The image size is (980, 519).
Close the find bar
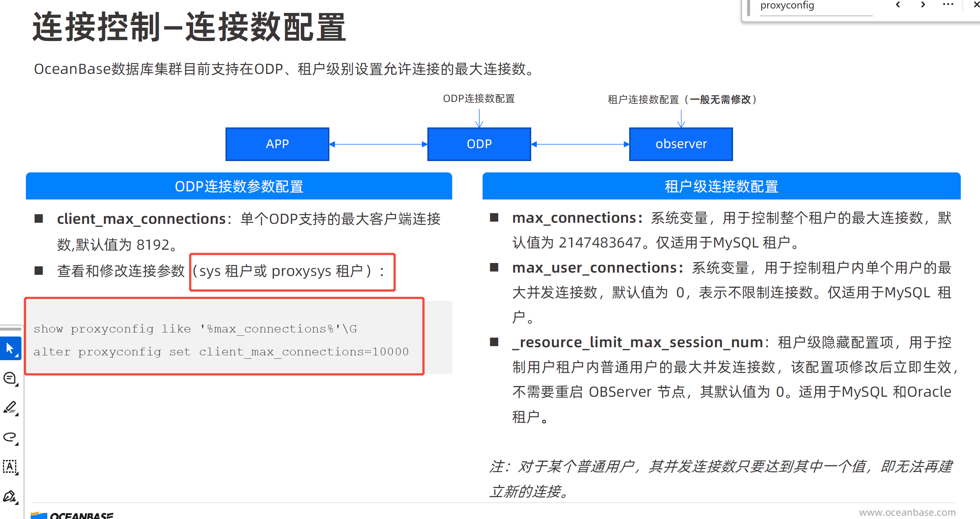[x=976, y=5]
